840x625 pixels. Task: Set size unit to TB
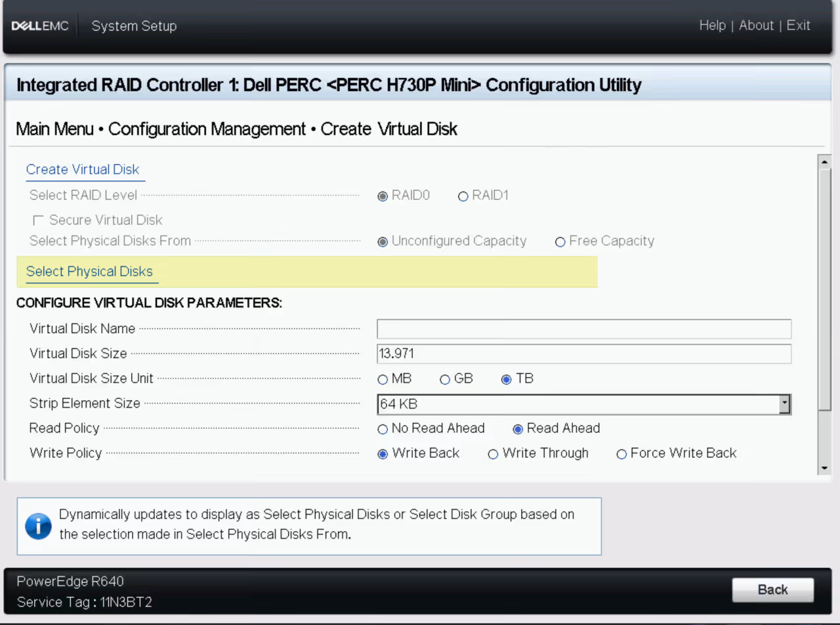pyautogui.click(x=506, y=380)
